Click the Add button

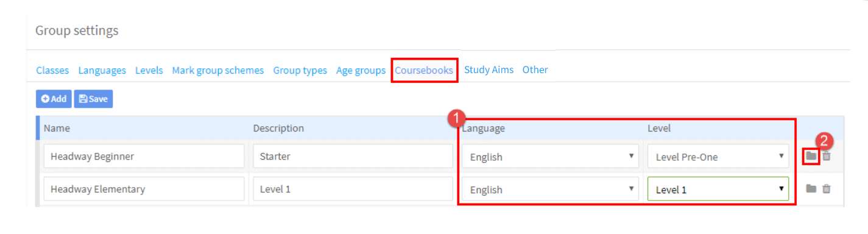tap(54, 99)
